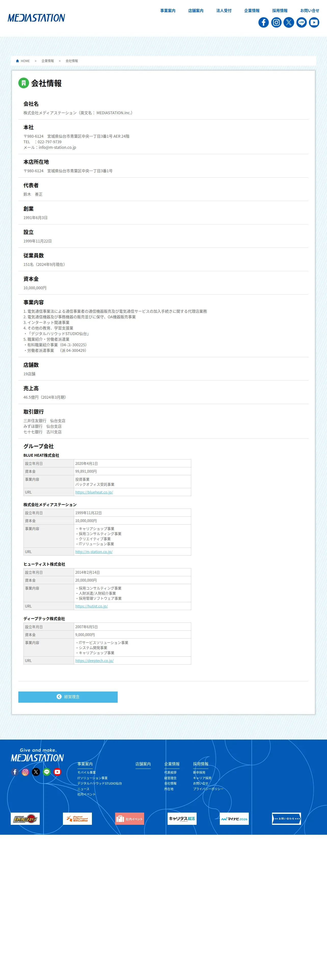Open the 事業案内 header menu
Viewport: 327px width, 980px height.
(x=168, y=11)
